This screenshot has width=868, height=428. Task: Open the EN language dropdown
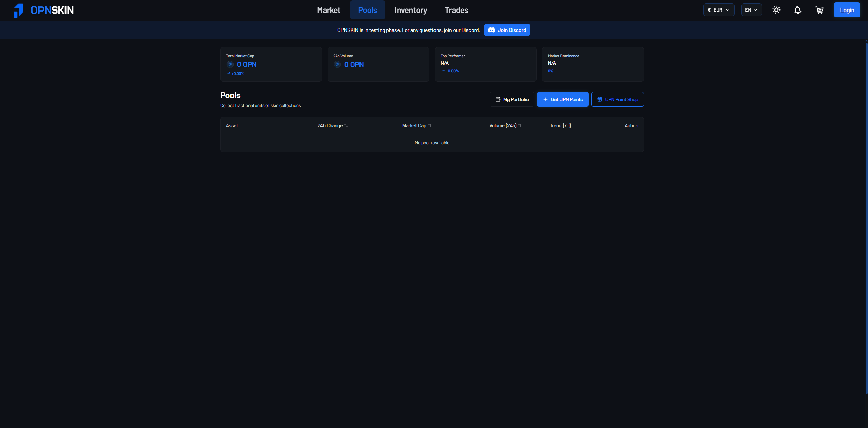[751, 10]
